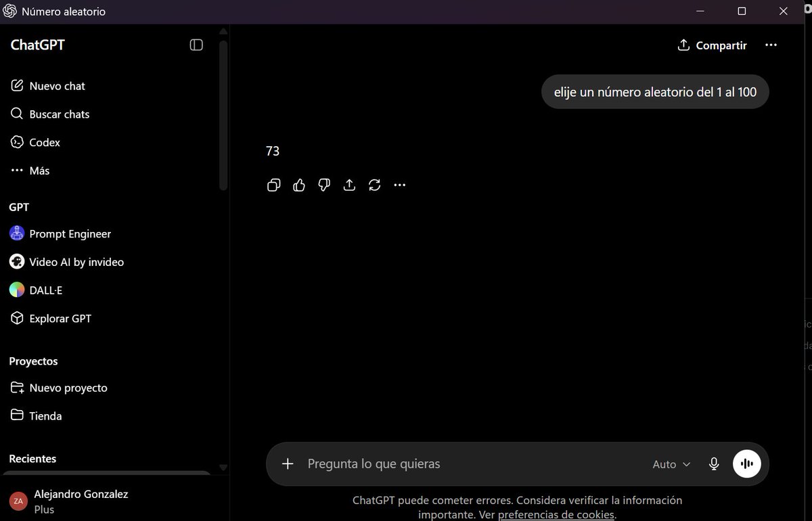Image resolution: width=812 pixels, height=521 pixels.
Task: Collapse the sidebar with the panel icon
Action: click(x=196, y=45)
